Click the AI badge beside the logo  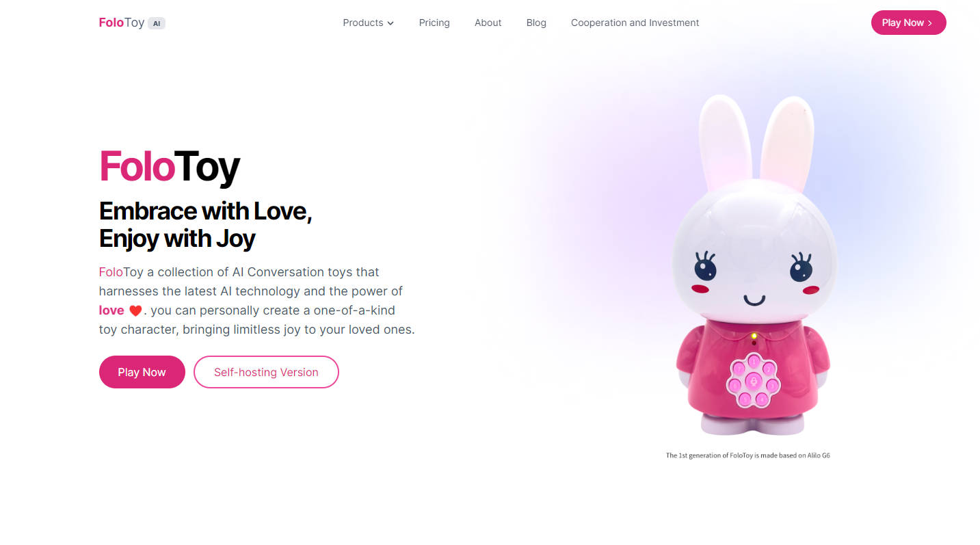coord(157,23)
